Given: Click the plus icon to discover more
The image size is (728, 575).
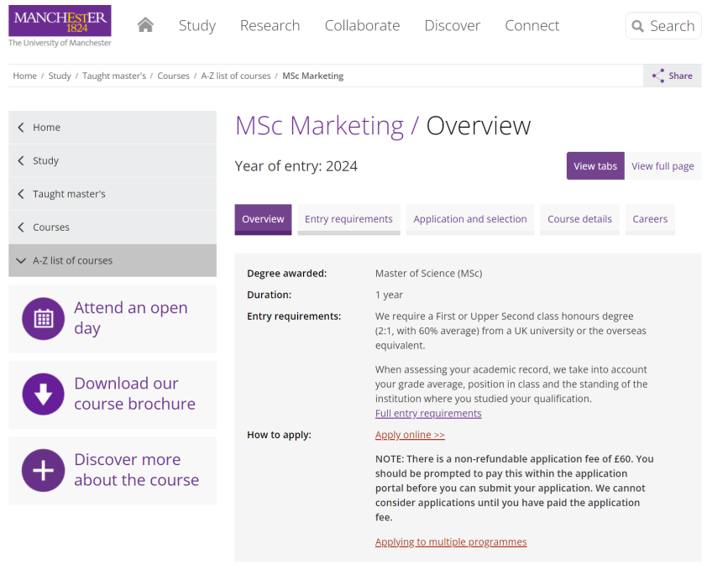Looking at the screenshot, I should [43, 470].
